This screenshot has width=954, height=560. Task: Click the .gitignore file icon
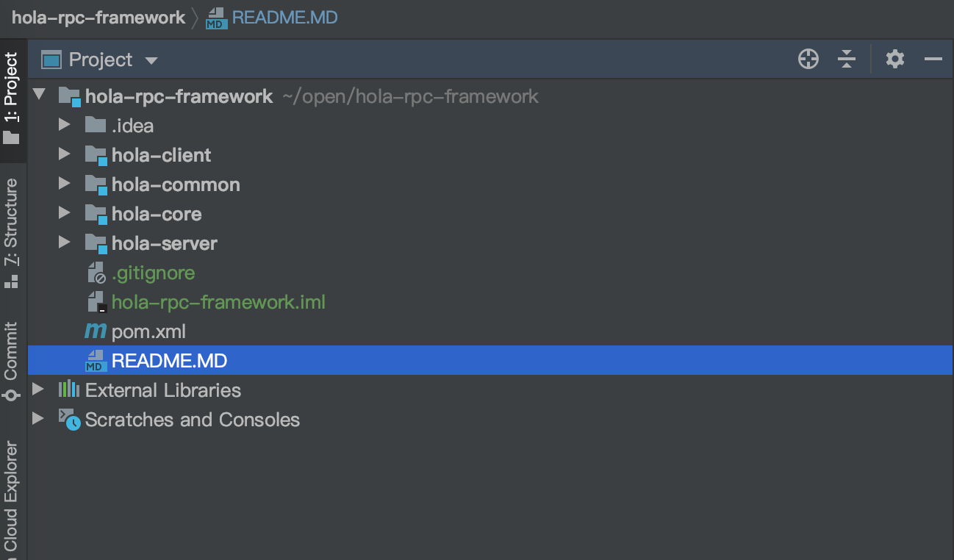[x=96, y=273]
